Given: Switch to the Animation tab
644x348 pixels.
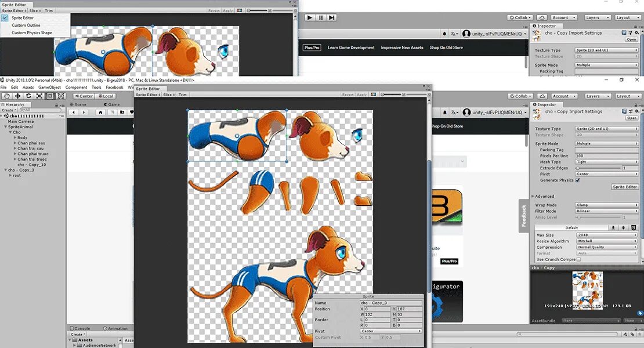Looking at the screenshot, I should pyautogui.click(x=115, y=328).
